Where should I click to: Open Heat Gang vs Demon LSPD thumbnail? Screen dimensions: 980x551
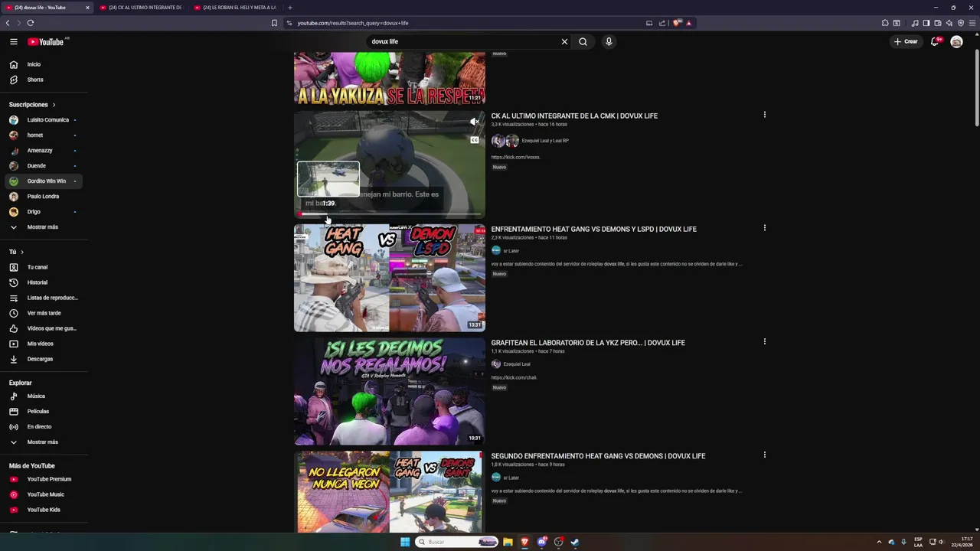(390, 278)
